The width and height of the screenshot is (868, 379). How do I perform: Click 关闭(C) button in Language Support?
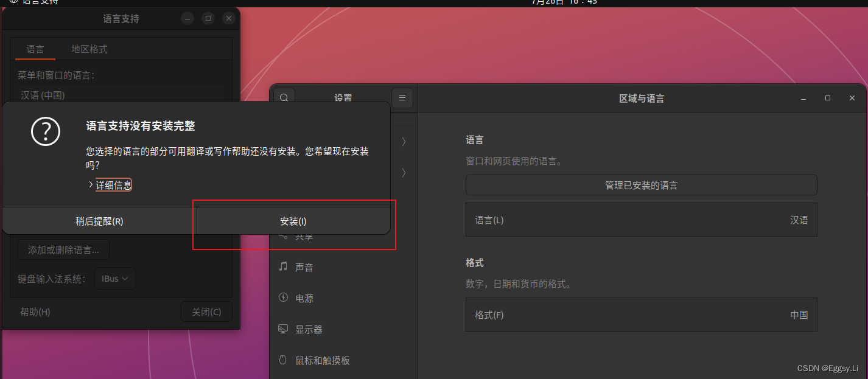[206, 311]
